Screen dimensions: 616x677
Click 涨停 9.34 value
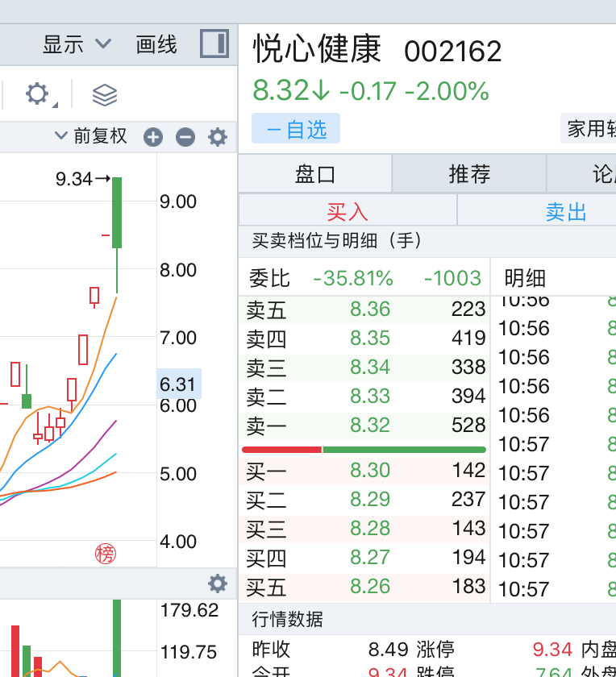click(x=552, y=650)
